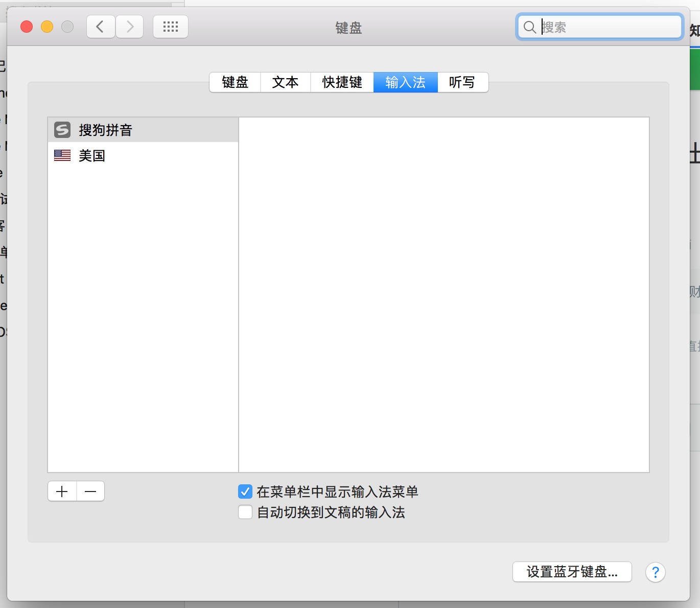Close the 键盘 preferences window

(27, 27)
